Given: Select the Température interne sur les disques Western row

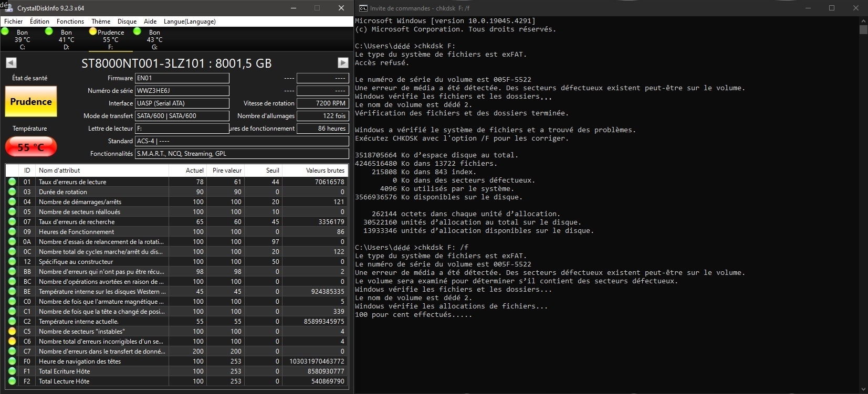Looking at the screenshot, I should click(x=177, y=292).
